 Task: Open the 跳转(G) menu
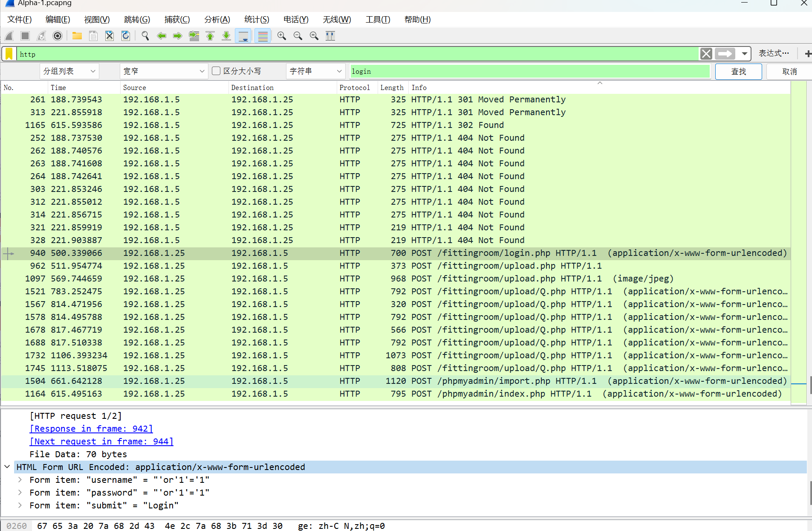(x=137, y=20)
